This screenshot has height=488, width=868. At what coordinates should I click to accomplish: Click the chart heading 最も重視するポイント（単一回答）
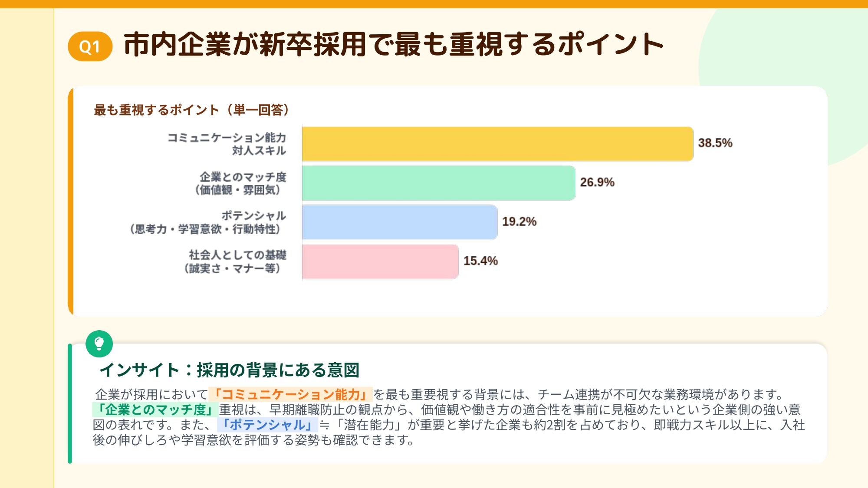click(x=191, y=110)
